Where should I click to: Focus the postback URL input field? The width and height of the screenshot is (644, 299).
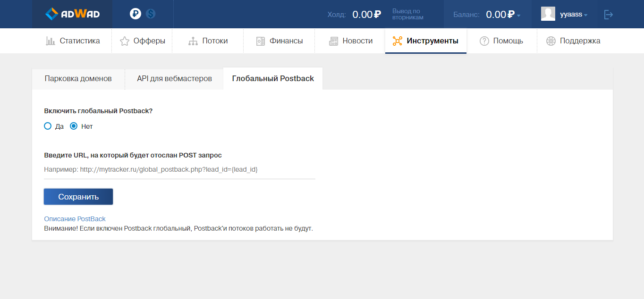(x=179, y=169)
